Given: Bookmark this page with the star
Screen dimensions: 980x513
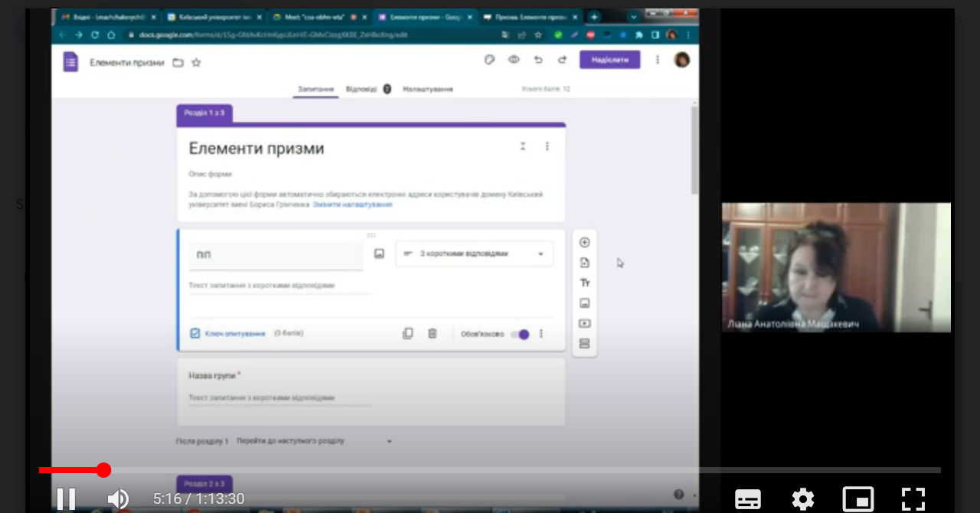Looking at the screenshot, I should tap(538, 34).
